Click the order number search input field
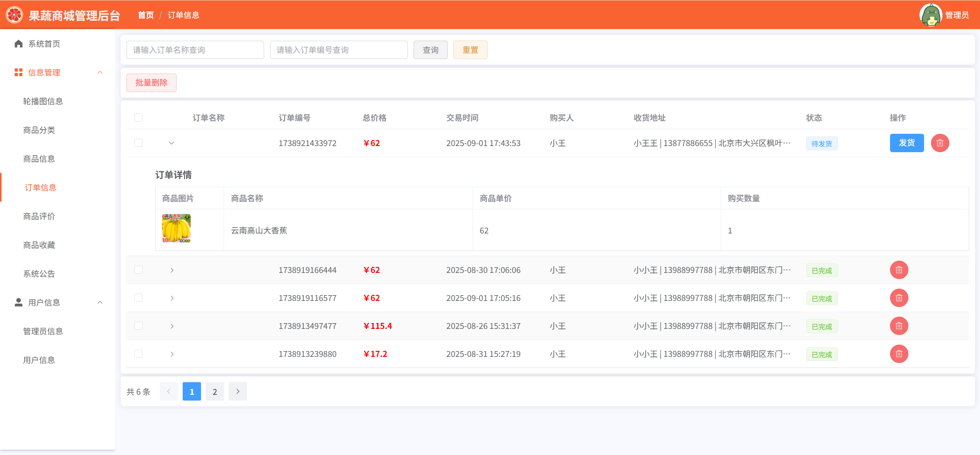This screenshot has width=980, height=455. pos(339,50)
